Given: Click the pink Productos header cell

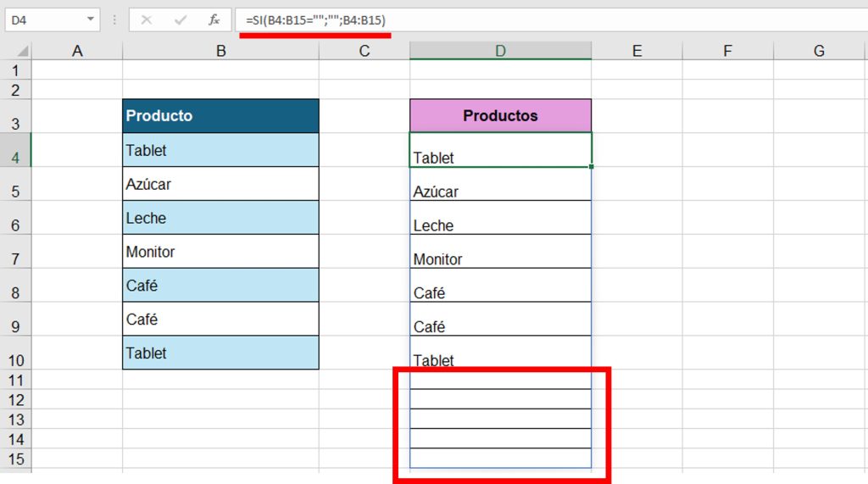Looking at the screenshot, I should coord(500,116).
